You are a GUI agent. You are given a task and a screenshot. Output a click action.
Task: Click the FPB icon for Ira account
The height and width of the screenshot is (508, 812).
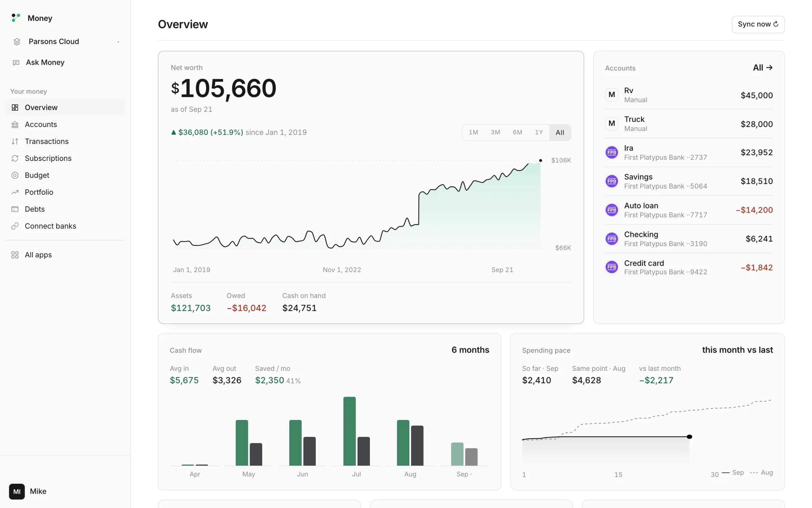(x=612, y=152)
